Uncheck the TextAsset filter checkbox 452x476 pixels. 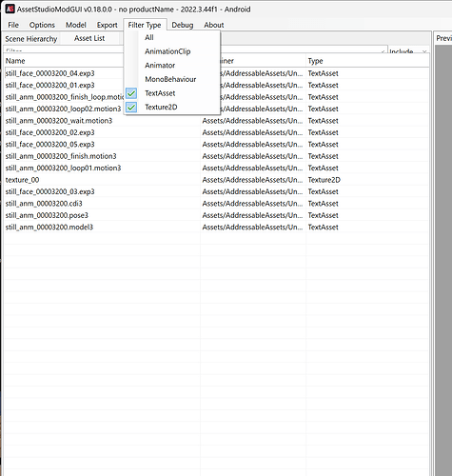[131, 93]
